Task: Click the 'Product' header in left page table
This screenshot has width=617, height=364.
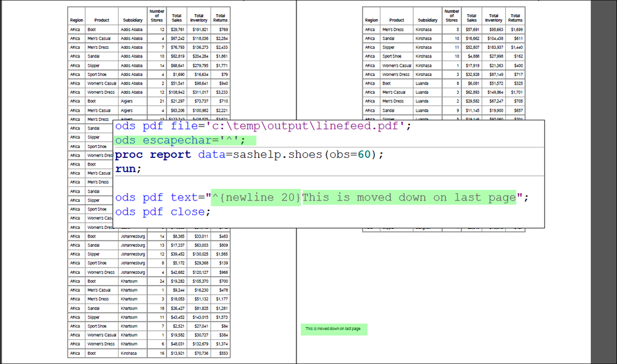Action: pos(101,20)
